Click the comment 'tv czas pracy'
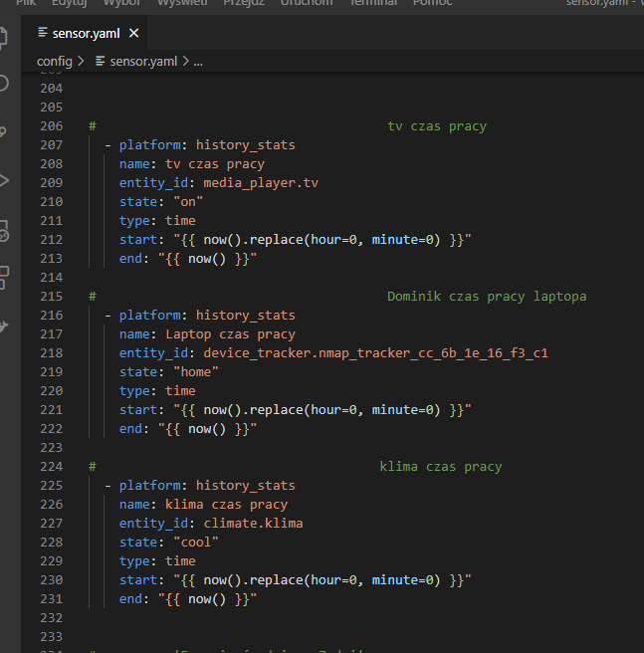Viewport: 644px width, 653px height. click(437, 126)
